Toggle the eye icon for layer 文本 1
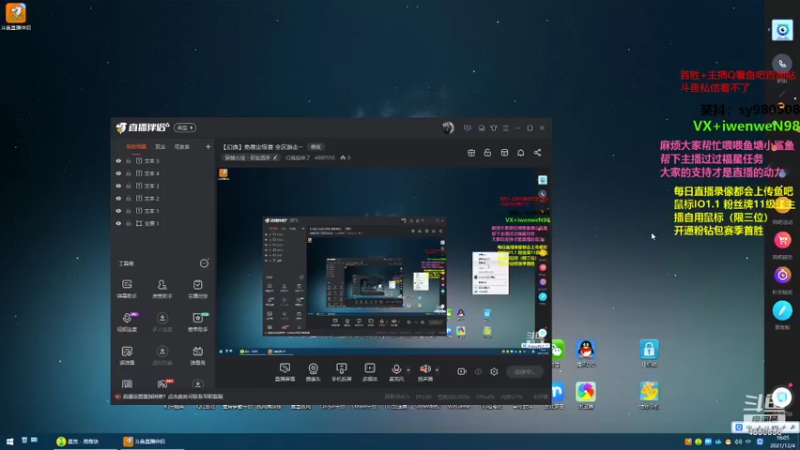800x450 pixels. [118, 211]
